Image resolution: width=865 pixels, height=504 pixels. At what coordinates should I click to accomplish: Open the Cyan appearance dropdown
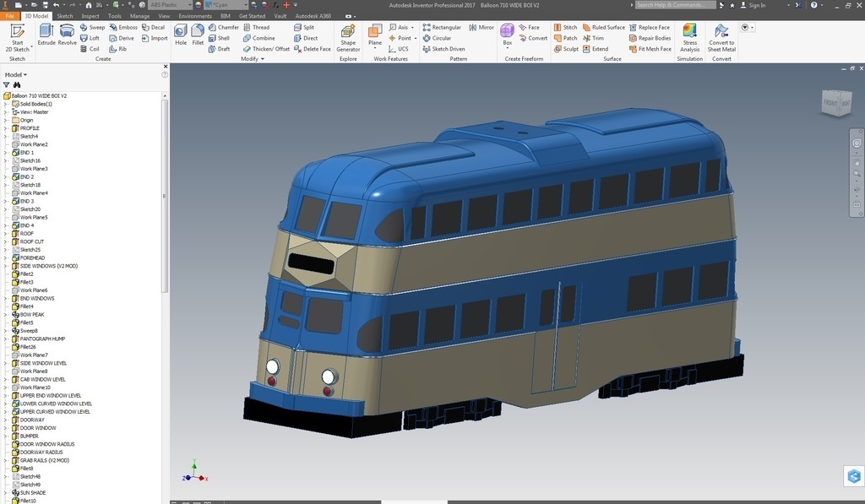pyautogui.click(x=245, y=5)
